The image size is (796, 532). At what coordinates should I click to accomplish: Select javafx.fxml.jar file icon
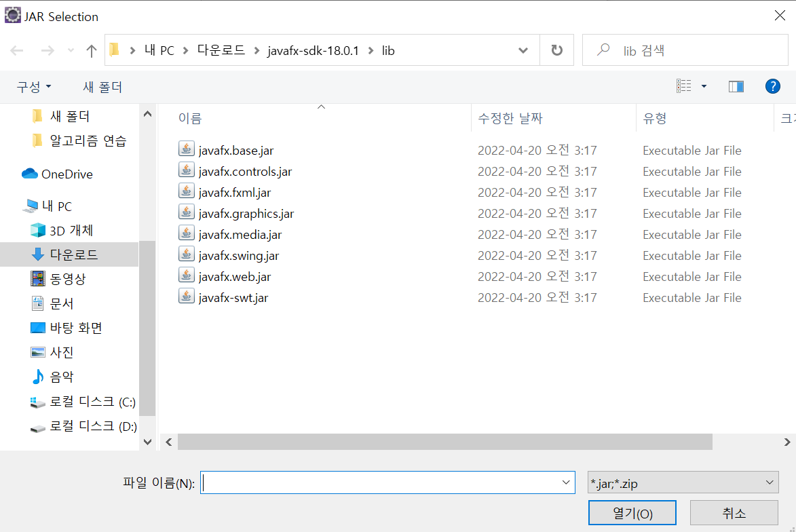pyautogui.click(x=187, y=191)
